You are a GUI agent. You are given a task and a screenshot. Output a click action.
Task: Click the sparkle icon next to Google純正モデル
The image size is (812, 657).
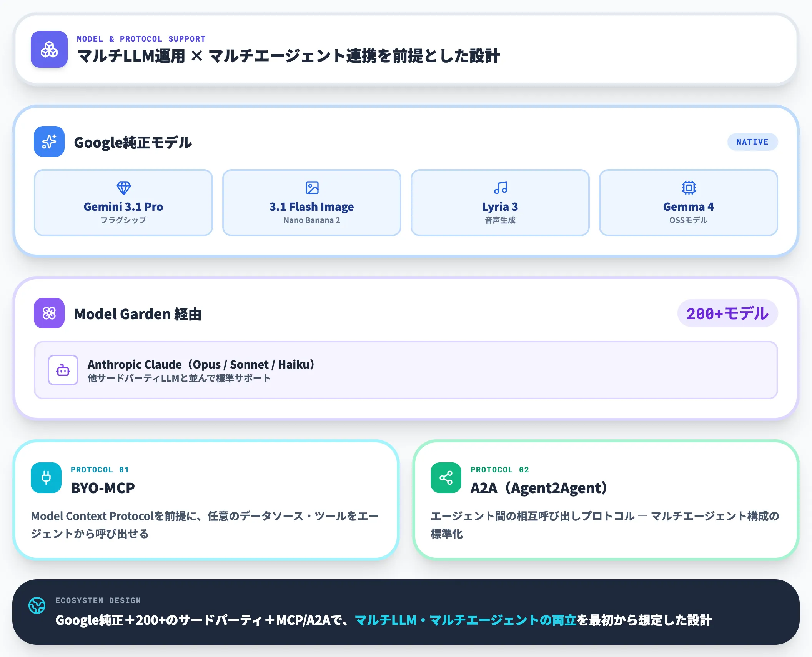point(49,142)
